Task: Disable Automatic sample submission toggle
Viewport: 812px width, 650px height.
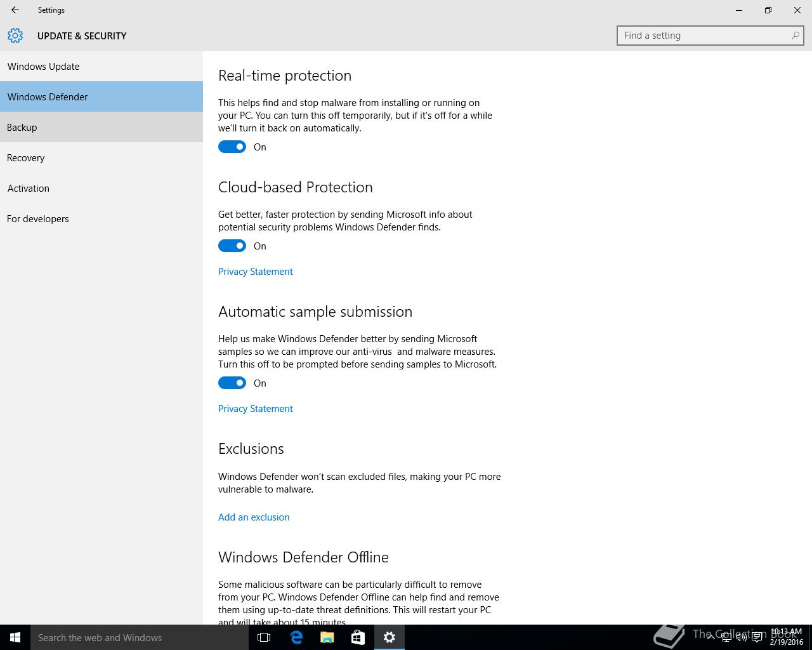Action: point(232,383)
